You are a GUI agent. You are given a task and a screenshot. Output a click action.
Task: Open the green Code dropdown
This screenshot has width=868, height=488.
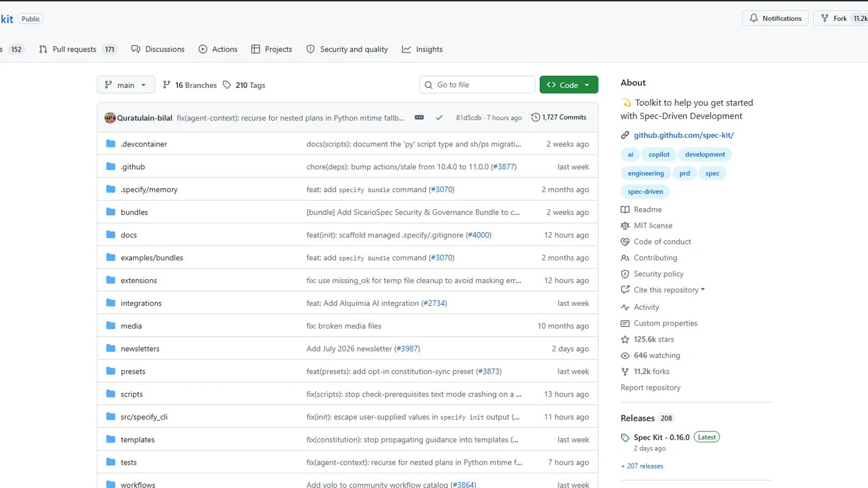tap(569, 85)
